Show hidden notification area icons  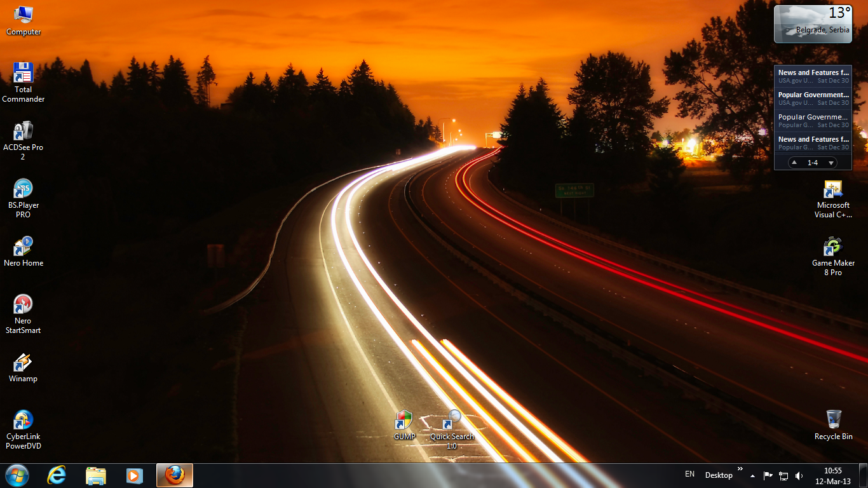point(753,475)
